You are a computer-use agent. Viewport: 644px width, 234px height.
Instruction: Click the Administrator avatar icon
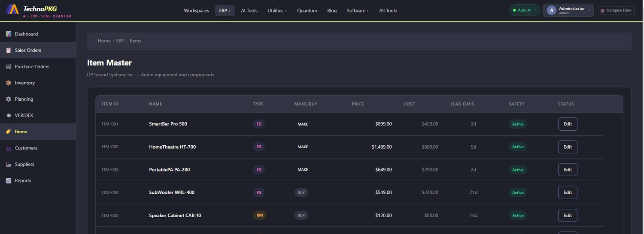coord(551,10)
